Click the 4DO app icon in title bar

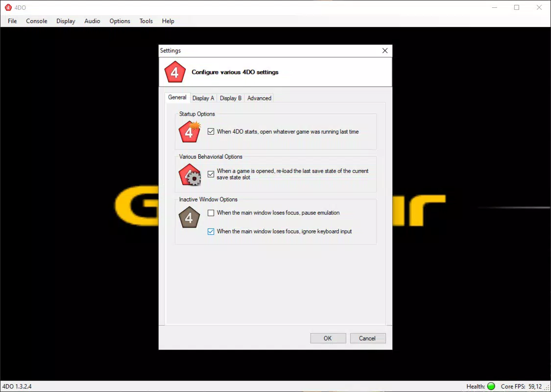[8, 7]
